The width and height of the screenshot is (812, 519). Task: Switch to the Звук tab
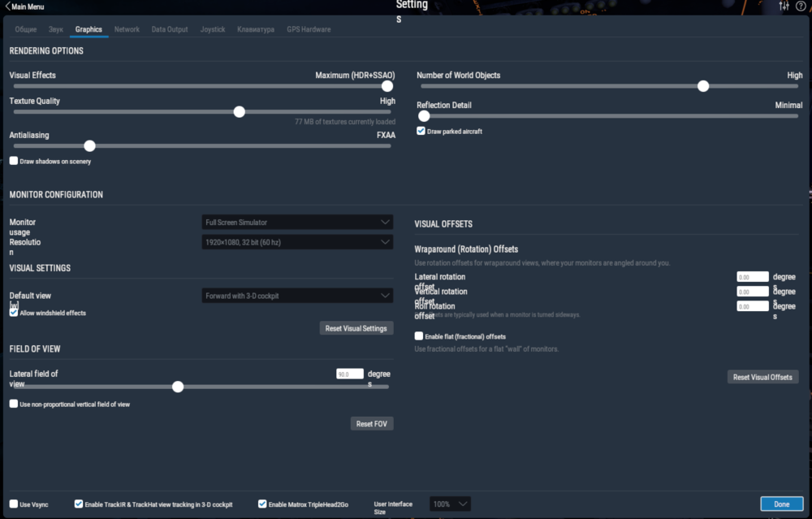coord(56,29)
